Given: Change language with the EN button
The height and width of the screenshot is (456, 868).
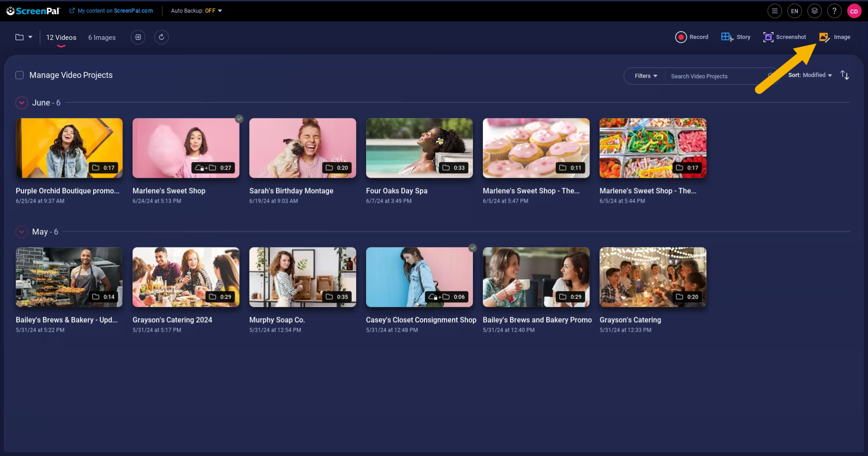Looking at the screenshot, I should 794,11.
